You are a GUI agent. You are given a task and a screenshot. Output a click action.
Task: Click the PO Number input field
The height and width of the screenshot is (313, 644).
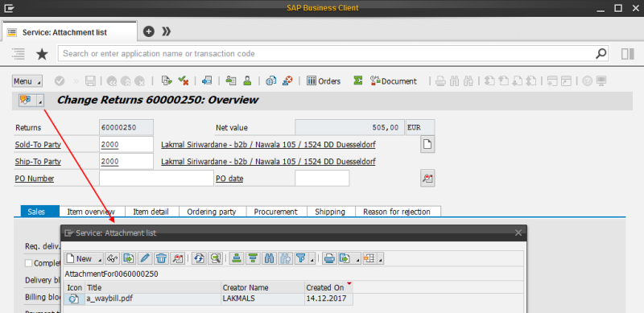(156, 179)
